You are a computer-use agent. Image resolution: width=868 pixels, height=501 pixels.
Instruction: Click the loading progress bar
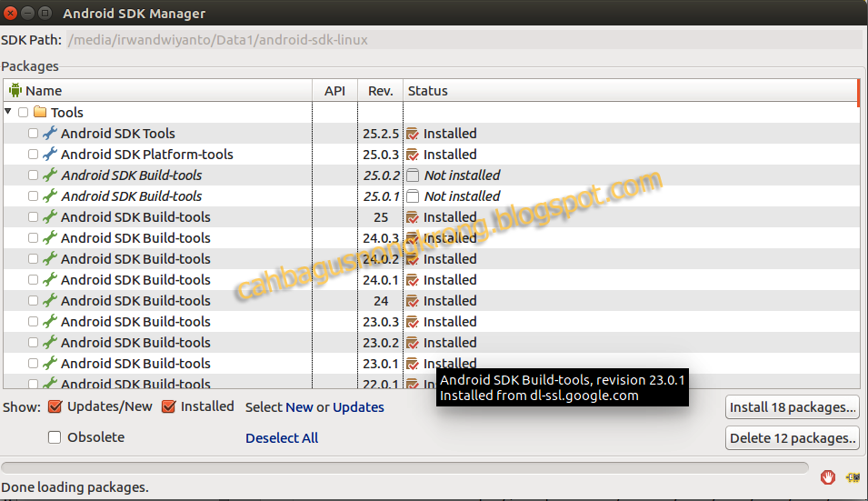(404, 467)
